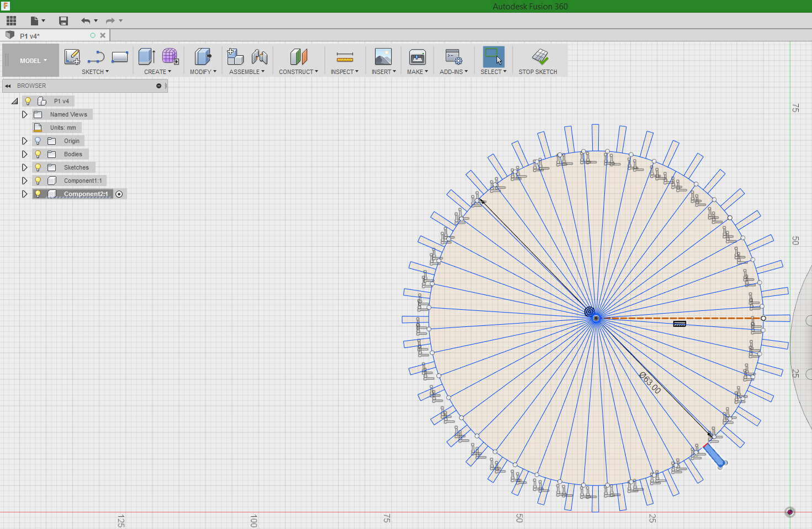Viewport: 812px width, 529px height.
Task: Switch to the P1 v4* document tab
Action: (30, 36)
